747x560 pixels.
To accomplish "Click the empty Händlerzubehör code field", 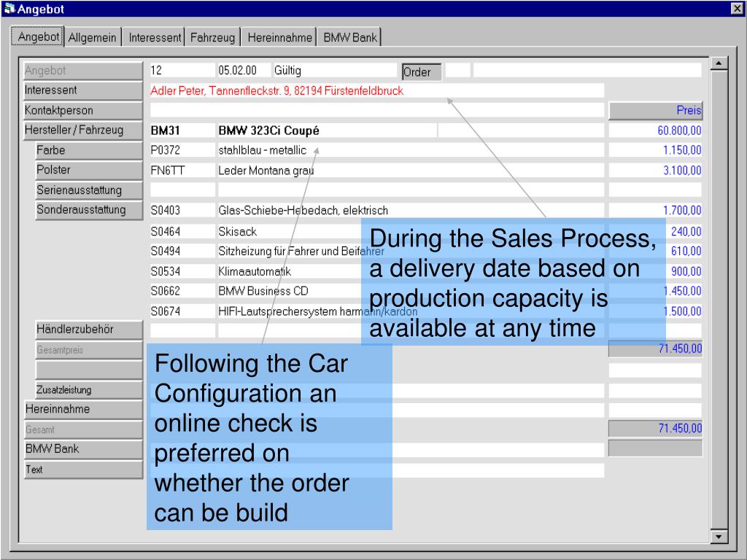I will pos(182,330).
